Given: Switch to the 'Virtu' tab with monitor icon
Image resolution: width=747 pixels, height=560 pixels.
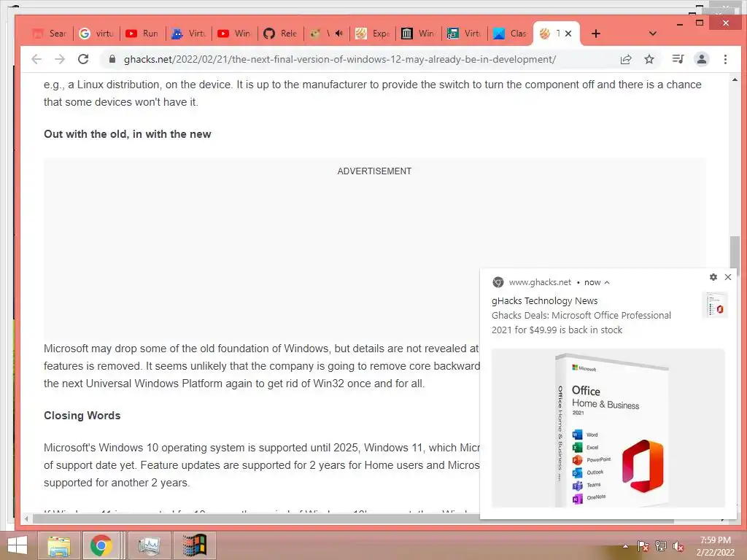Looking at the screenshot, I should [465, 34].
